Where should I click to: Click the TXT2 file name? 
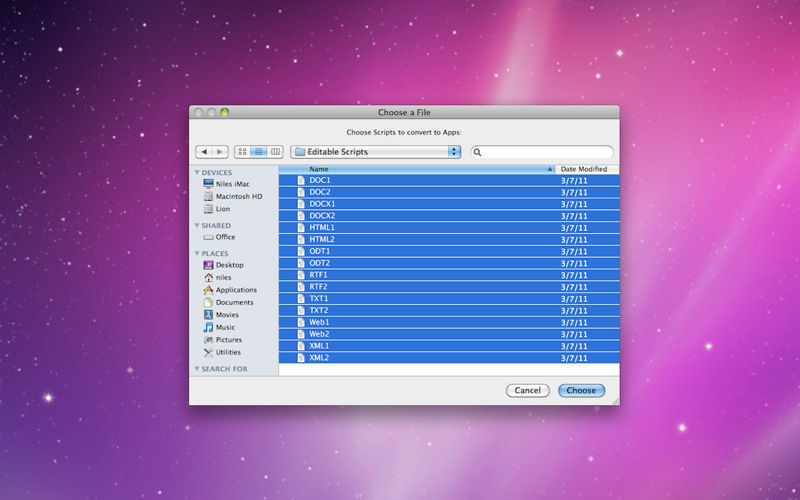point(319,310)
